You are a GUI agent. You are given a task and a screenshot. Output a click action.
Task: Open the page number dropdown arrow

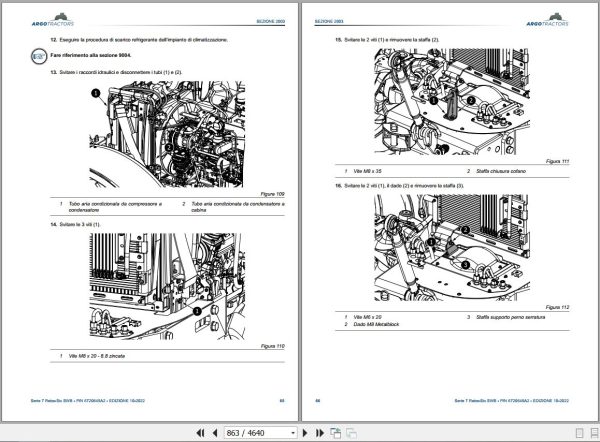click(293, 433)
